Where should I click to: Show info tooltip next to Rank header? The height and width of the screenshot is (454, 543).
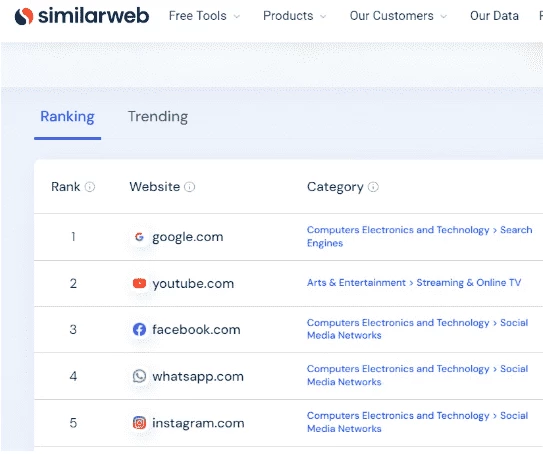click(x=90, y=187)
